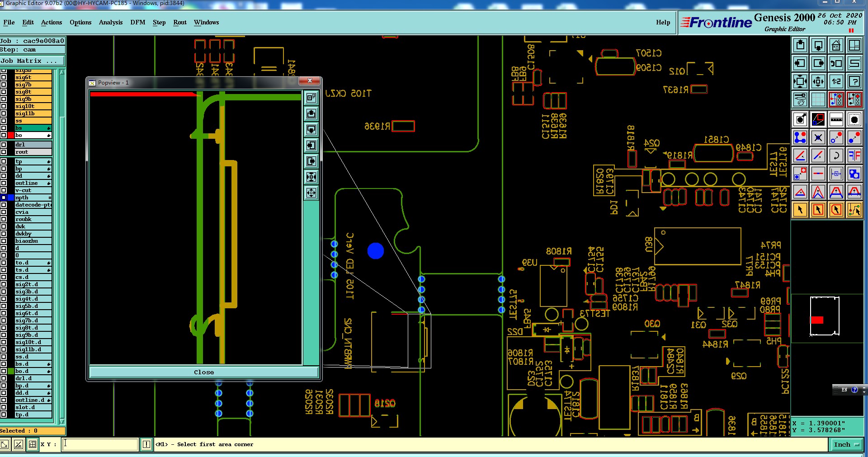
Task: Click the ruler measure tool icon
Action: [x=836, y=119]
